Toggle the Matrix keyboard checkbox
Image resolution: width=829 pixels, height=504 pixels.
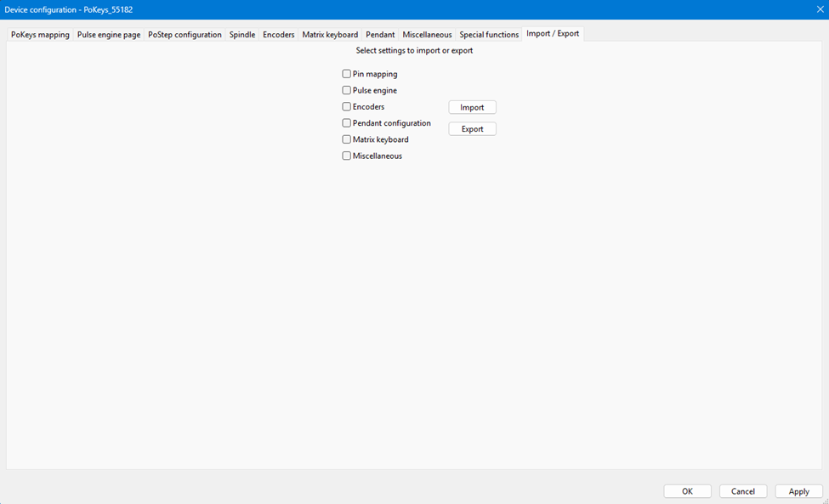pyautogui.click(x=347, y=139)
